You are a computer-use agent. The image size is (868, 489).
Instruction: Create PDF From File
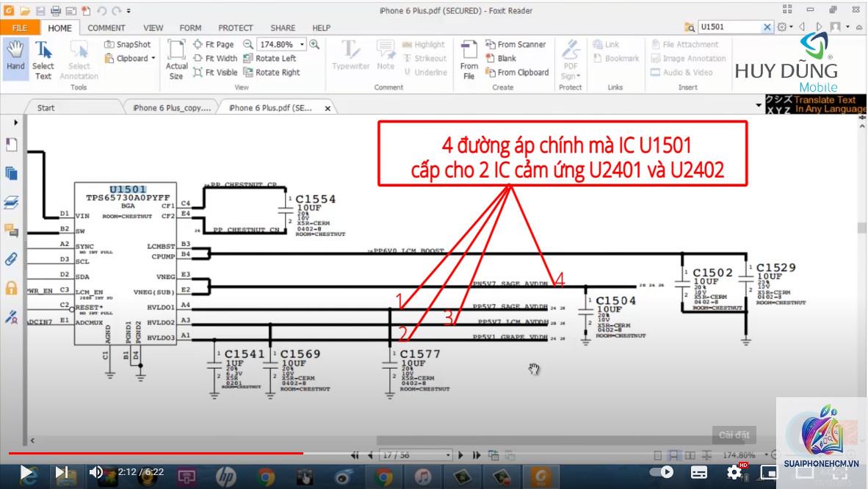point(469,59)
